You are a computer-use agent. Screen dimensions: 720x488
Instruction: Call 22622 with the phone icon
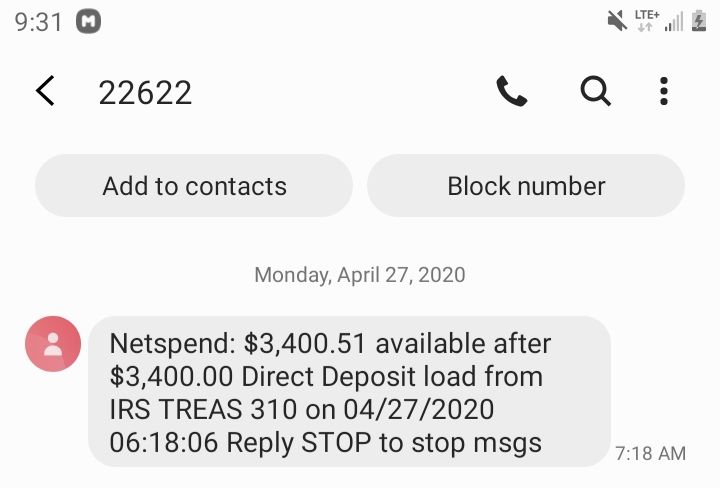coord(512,91)
